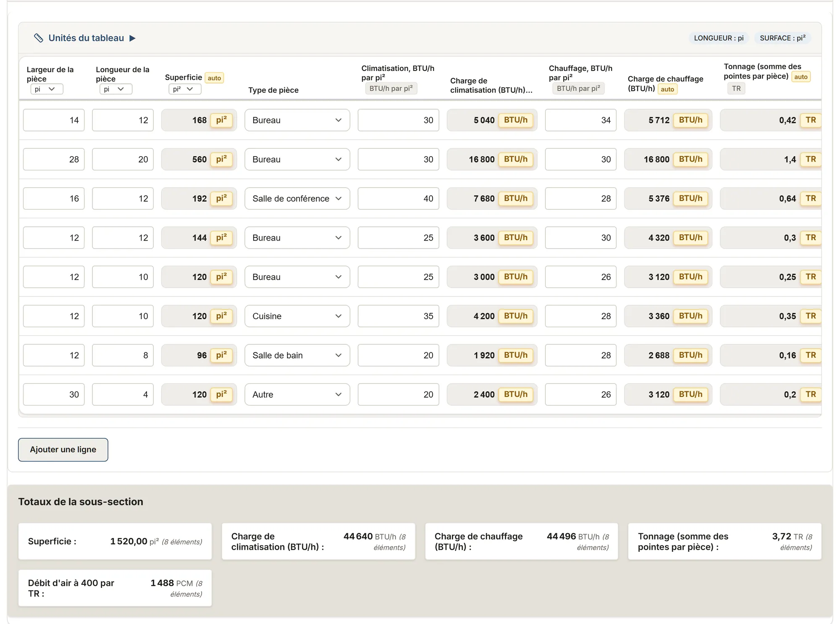The image size is (840, 624).
Task: Click the length field containing 20
Action: click(x=123, y=159)
